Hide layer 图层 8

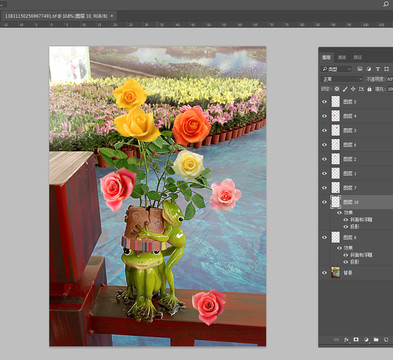click(x=324, y=237)
